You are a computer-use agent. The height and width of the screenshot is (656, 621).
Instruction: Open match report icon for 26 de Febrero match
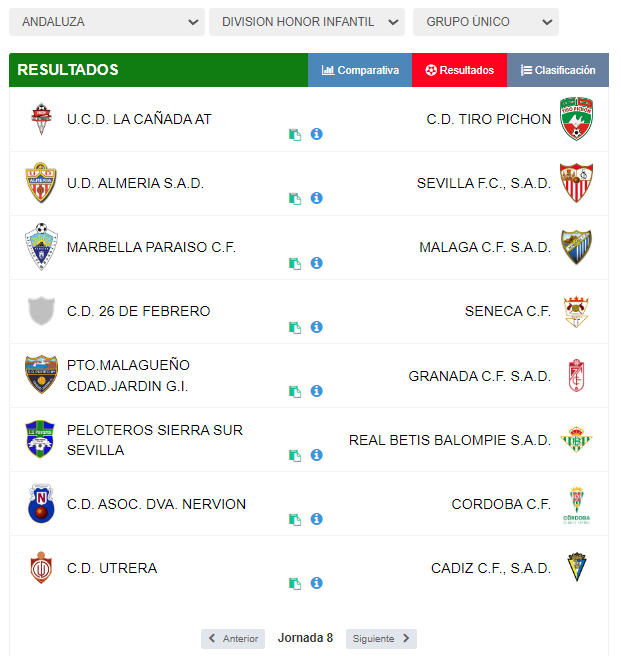pyautogui.click(x=295, y=327)
